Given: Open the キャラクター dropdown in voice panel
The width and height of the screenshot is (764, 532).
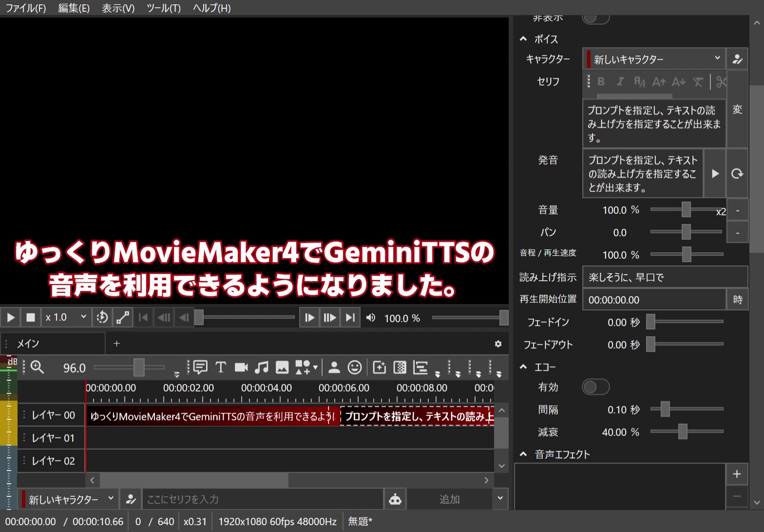Looking at the screenshot, I should pos(654,59).
